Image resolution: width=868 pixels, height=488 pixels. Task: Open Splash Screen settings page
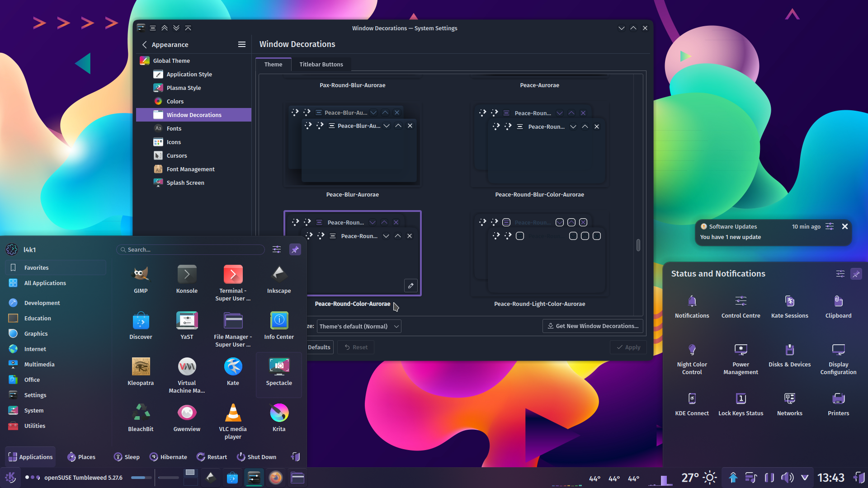193,183
